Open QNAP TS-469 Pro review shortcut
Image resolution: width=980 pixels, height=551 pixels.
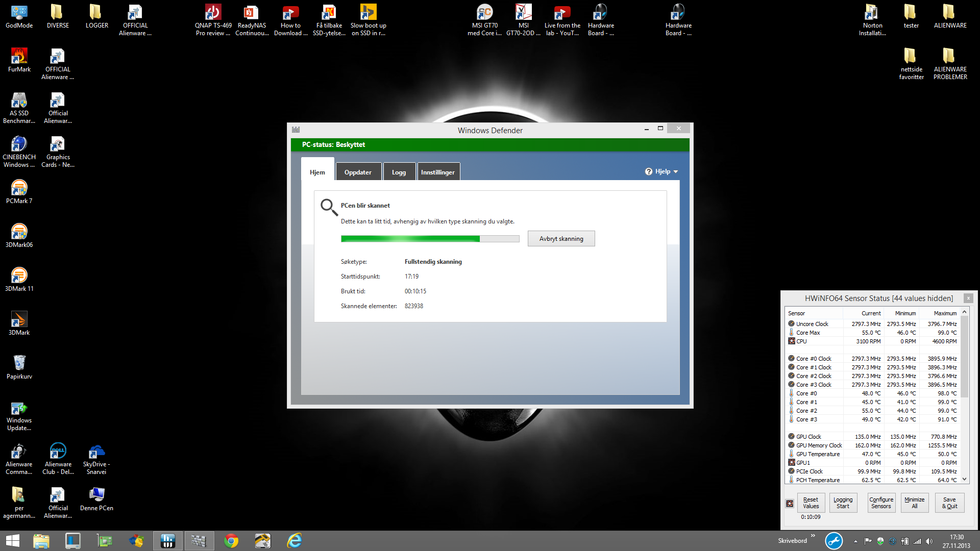coord(213,20)
